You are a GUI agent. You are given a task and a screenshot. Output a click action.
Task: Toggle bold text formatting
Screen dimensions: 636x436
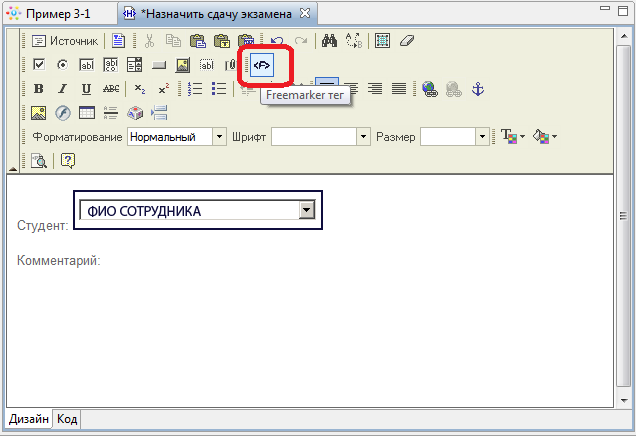click(x=39, y=89)
